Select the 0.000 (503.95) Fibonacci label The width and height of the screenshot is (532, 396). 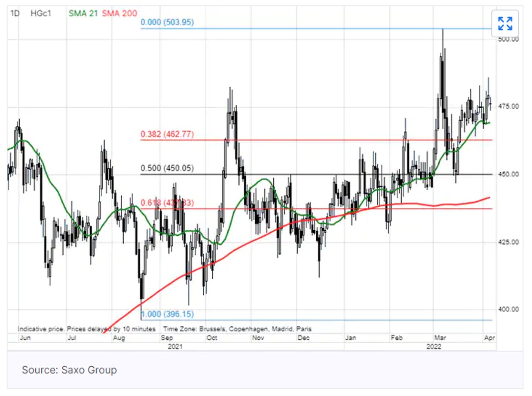click(x=167, y=22)
